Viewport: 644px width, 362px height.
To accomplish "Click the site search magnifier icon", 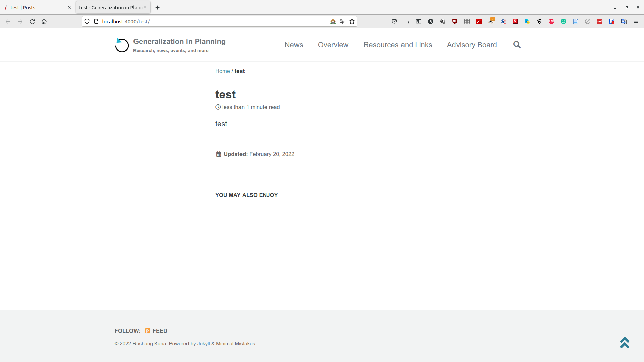I will pos(517,45).
